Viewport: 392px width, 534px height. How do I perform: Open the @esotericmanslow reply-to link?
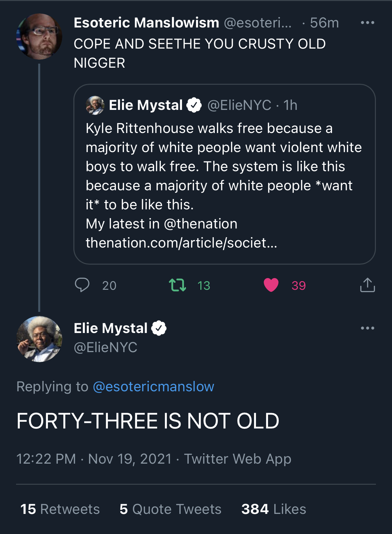(x=153, y=387)
